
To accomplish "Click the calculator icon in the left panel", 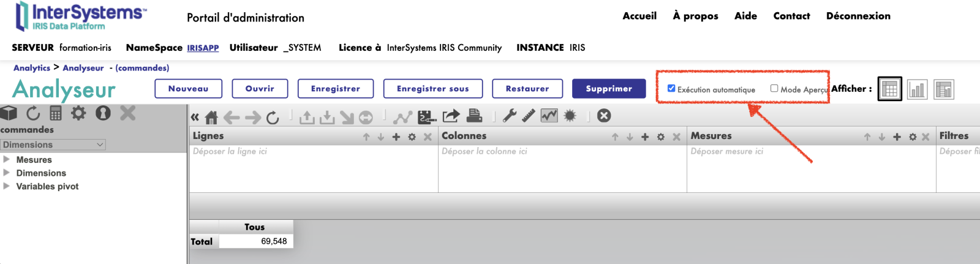I will [56, 113].
